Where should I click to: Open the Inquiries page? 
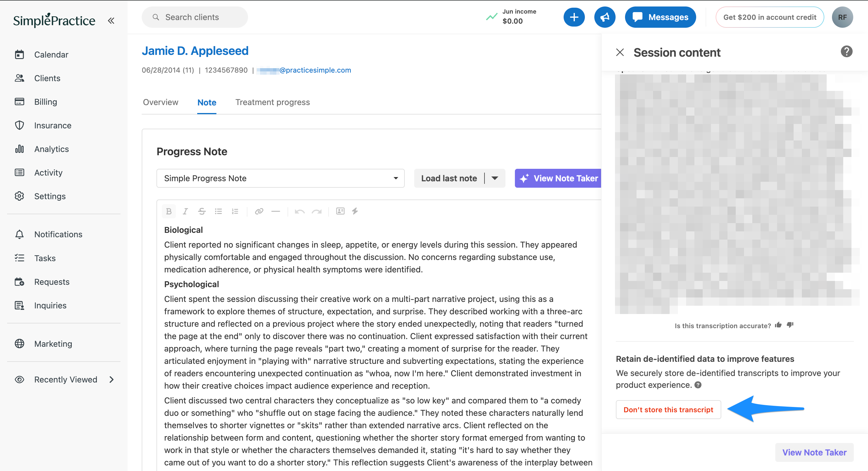(x=50, y=305)
